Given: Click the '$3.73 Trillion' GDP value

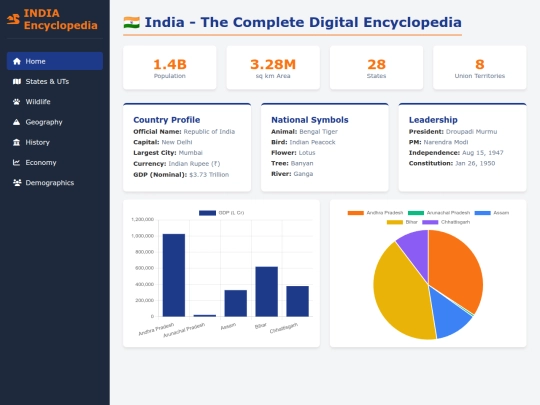Looking at the screenshot, I should 209,175.
